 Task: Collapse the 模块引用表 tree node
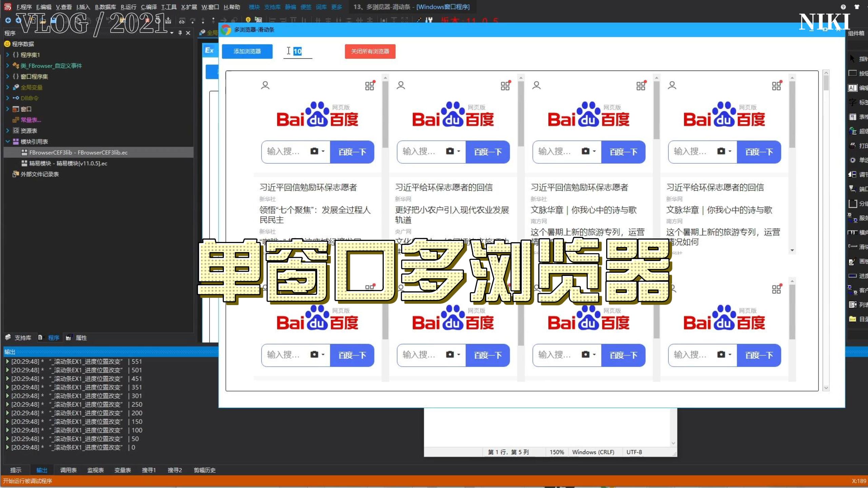point(7,141)
